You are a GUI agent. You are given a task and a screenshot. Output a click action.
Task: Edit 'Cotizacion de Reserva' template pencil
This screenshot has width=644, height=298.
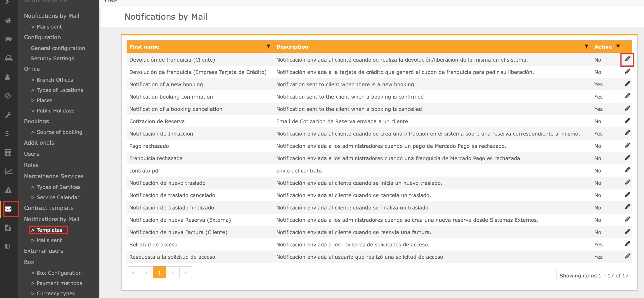tap(628, 120)
